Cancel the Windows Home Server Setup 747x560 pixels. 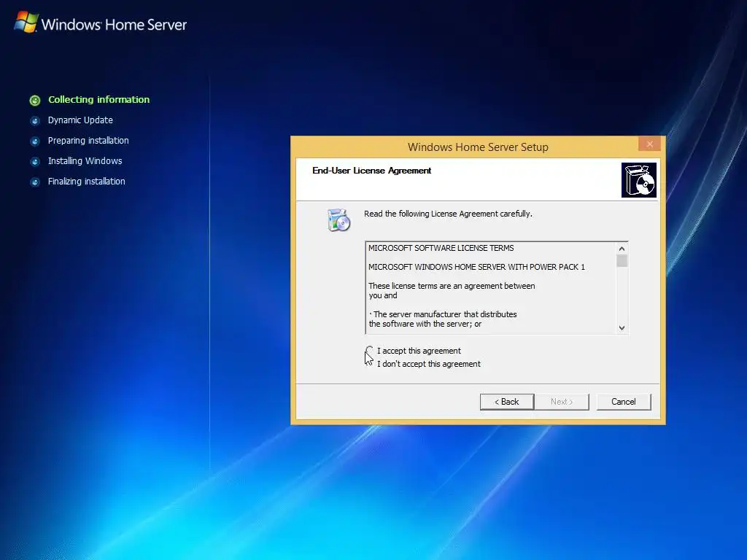click(x=624, y=402)
